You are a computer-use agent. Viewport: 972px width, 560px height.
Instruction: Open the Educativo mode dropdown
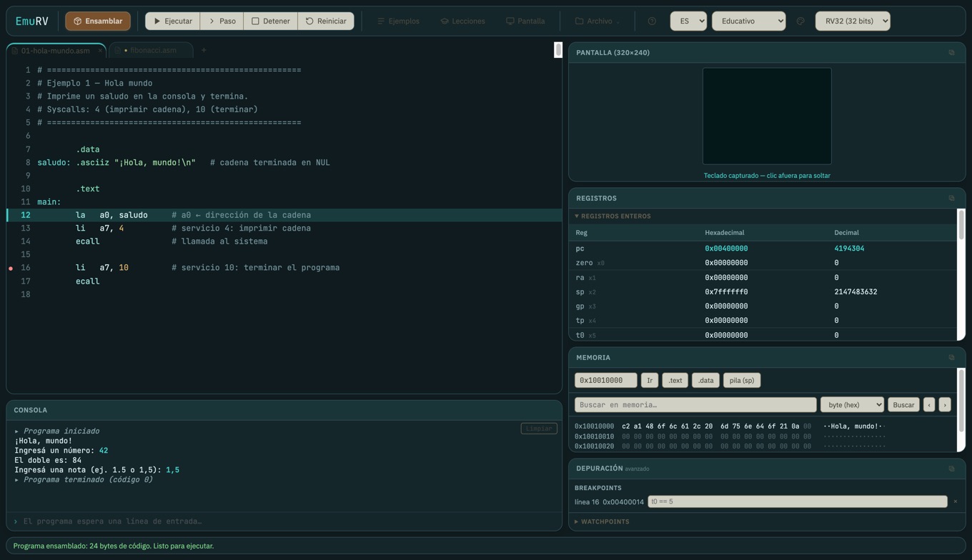(748, 21)
